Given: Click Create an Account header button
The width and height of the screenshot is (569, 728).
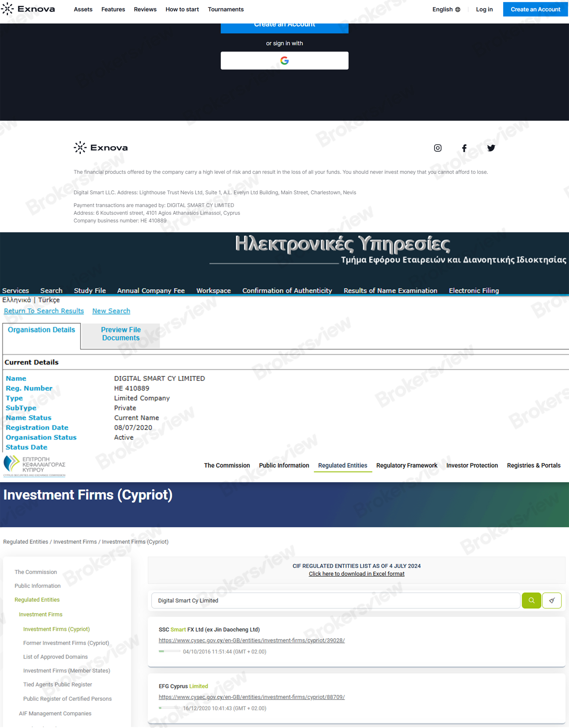Looking at the screenshot, I should click(x=535, y=9).
